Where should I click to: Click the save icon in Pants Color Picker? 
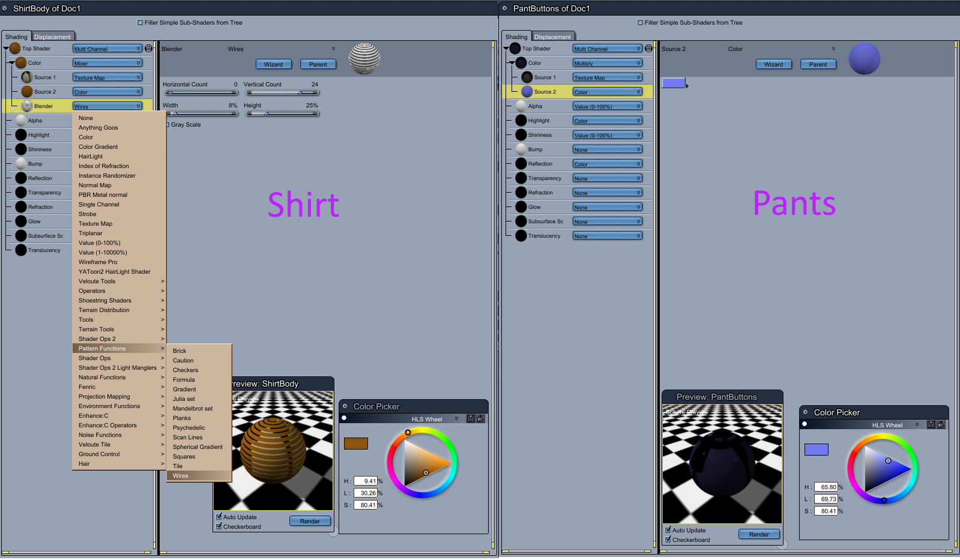pos(931,424)
